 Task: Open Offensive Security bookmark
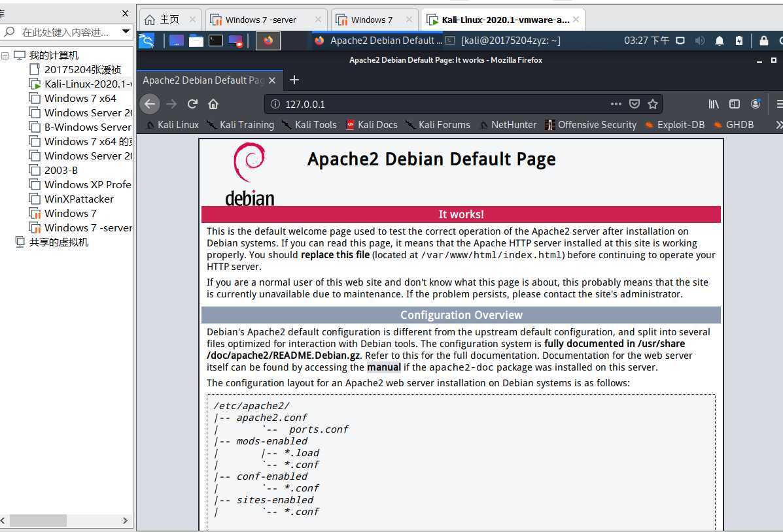point(591,125)
